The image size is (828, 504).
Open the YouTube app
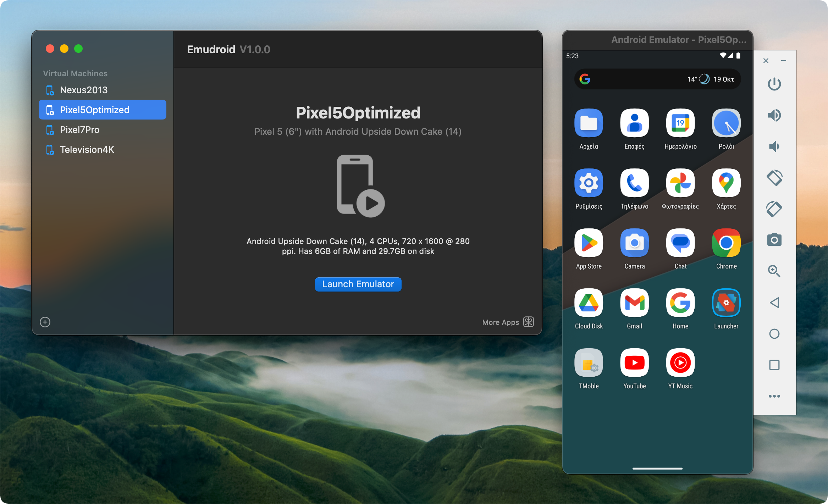click(634, 369)
